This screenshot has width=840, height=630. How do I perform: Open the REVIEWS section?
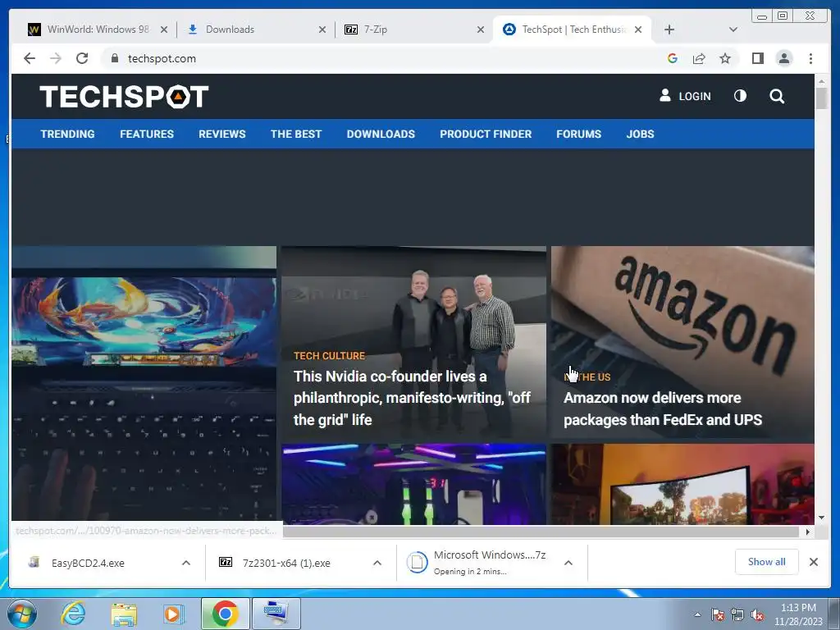(221, 134)
